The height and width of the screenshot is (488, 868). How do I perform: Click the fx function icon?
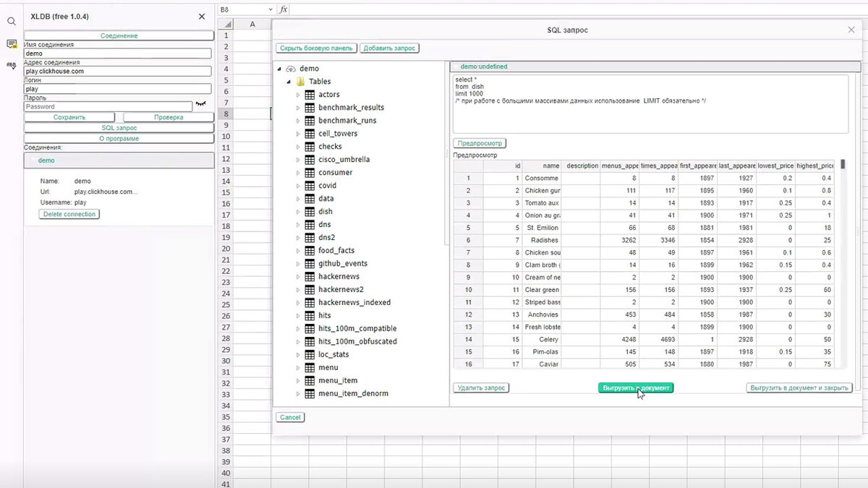[x=284, y=9]
